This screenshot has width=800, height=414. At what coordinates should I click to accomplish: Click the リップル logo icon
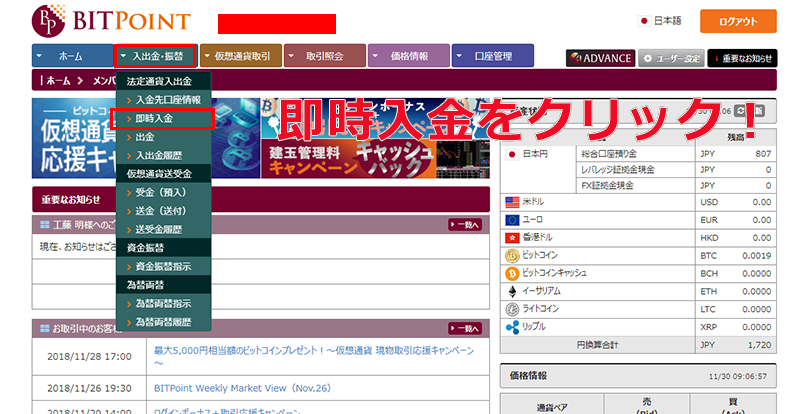coord(512,327)
